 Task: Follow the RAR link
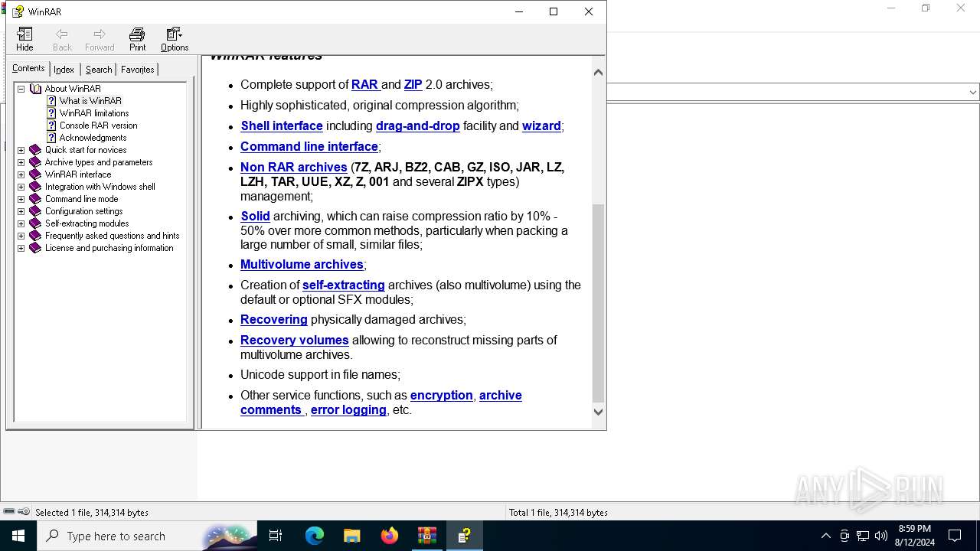click(x=364, y=84)
